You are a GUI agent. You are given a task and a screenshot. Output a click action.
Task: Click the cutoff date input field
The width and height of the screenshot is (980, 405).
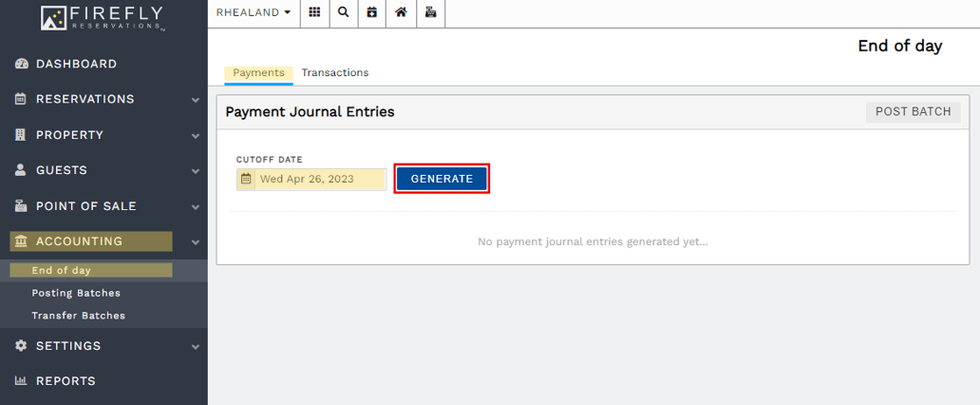(x=320, y=179)
